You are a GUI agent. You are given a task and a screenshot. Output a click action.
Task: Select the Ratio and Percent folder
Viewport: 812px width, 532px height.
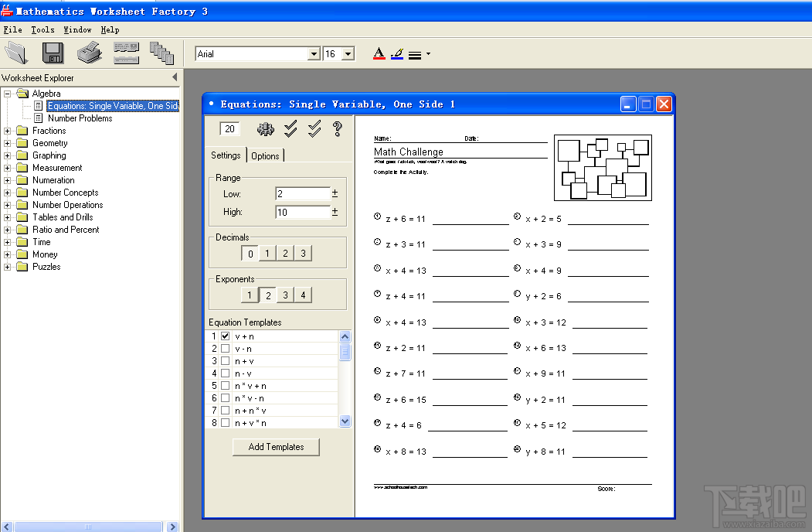[x=66, y=230]
